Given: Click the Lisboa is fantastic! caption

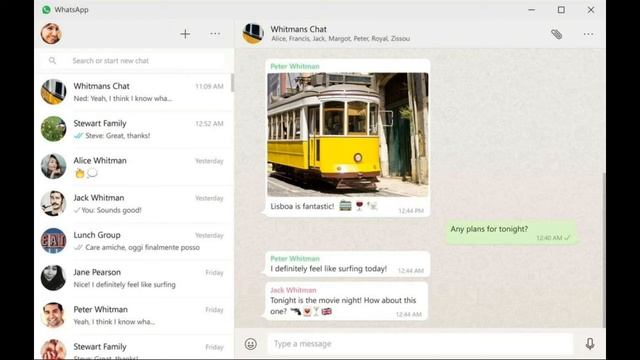Looking at the screenshot, I should (302, 206).
